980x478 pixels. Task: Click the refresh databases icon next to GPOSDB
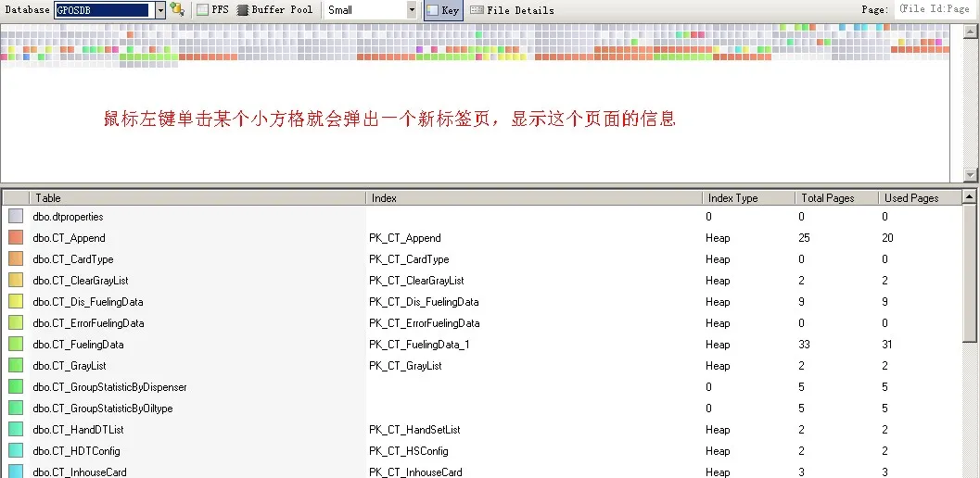pos(177,9)
